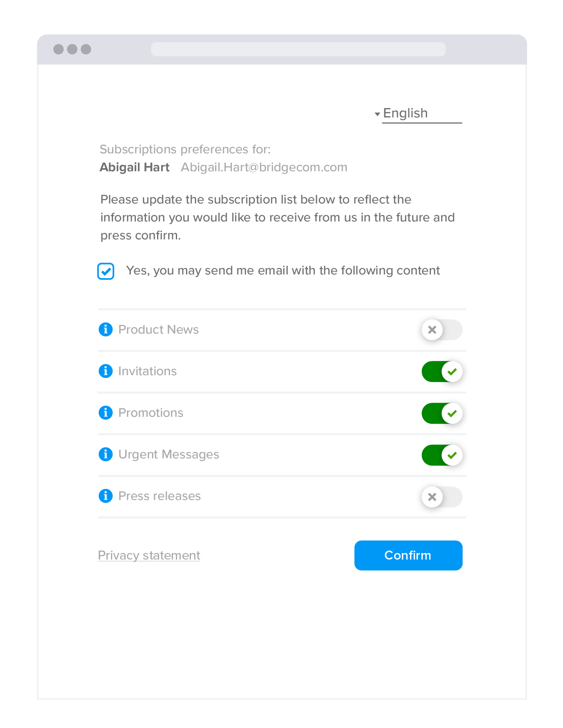Click the info icon beside Promotions
The width and height of the screenshot is (563, 728).
106,412
